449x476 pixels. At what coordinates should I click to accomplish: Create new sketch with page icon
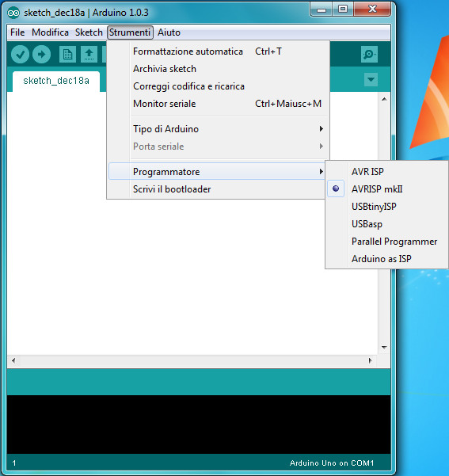point(67,55)
